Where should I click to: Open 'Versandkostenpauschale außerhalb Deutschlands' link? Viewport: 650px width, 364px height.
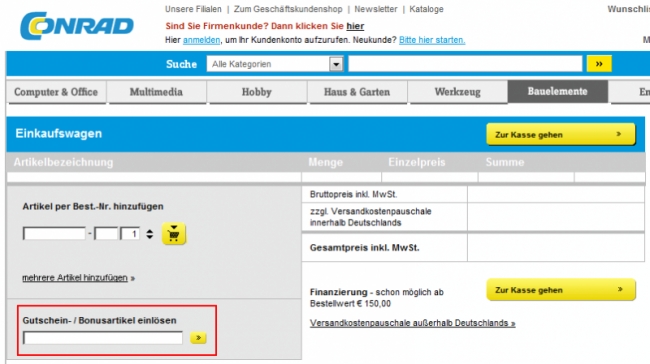[412, 323]
